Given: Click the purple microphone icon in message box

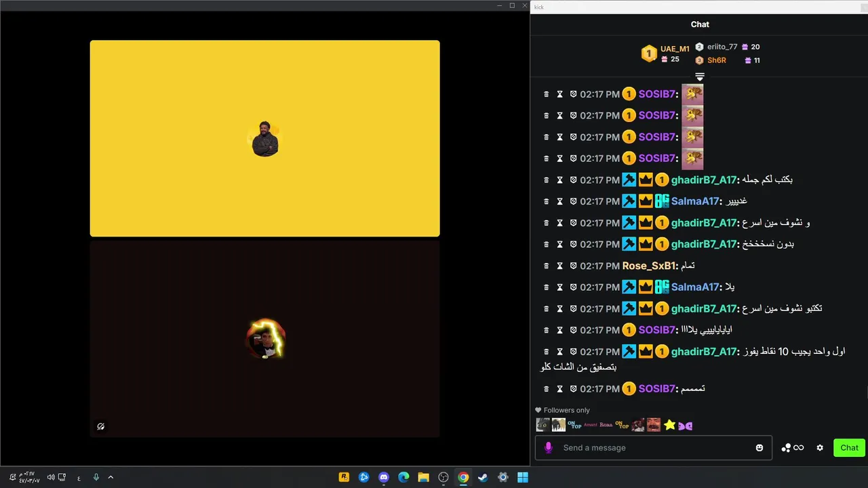Looking at the screenshot, I should pyautogui.click(x=549, y=447).
